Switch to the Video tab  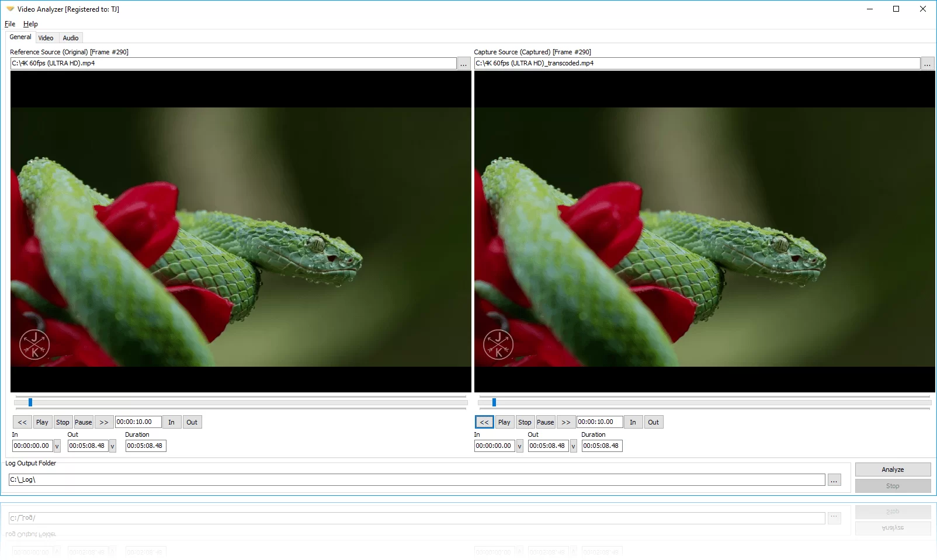click(x=46, y=37)
